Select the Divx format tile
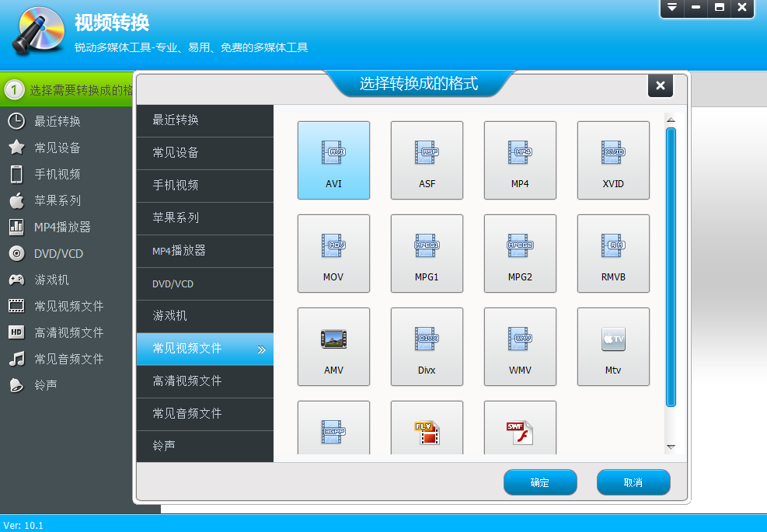This screenshot has height=532, width=767. [427, 346]
